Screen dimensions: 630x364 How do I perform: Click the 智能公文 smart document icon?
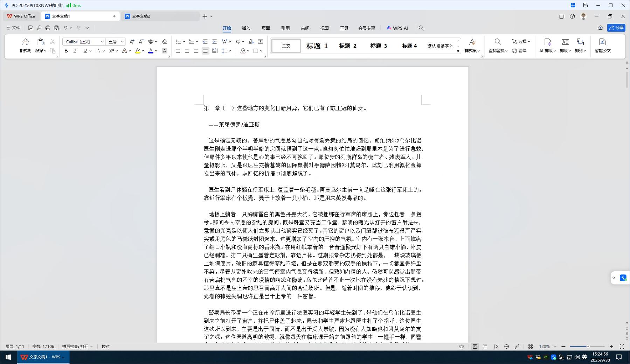click(602, 42)
